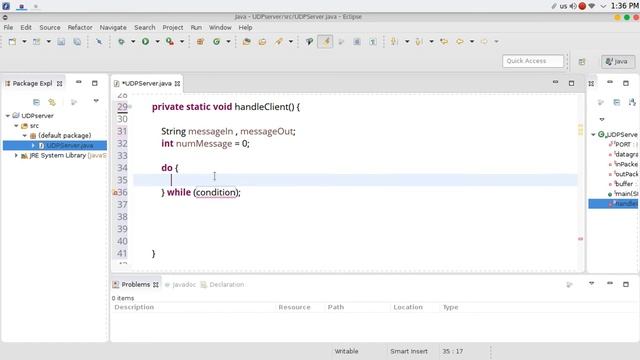The image size is (640, 360).
Task: Click the Save toolbar icon
Action: click(61, 42)
